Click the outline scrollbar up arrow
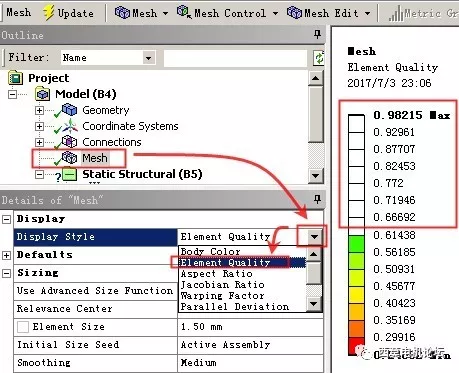The width and height of the screenshot is (459, 373). tap(316, 79)
